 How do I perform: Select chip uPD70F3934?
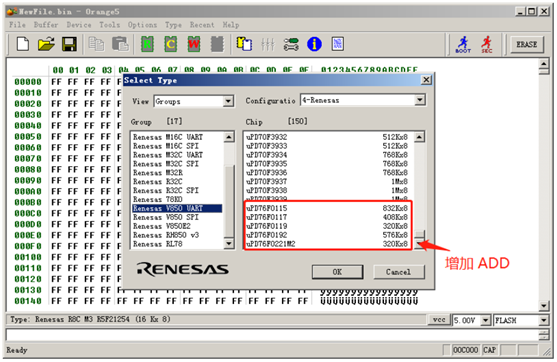(327, 155)
